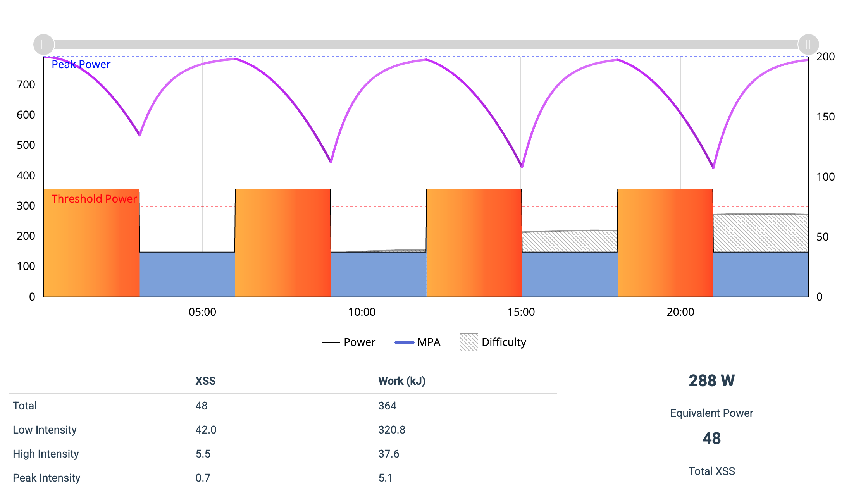Click the Threshold Power label
Screen dimensions: 868x492
(x=94, y=199)
